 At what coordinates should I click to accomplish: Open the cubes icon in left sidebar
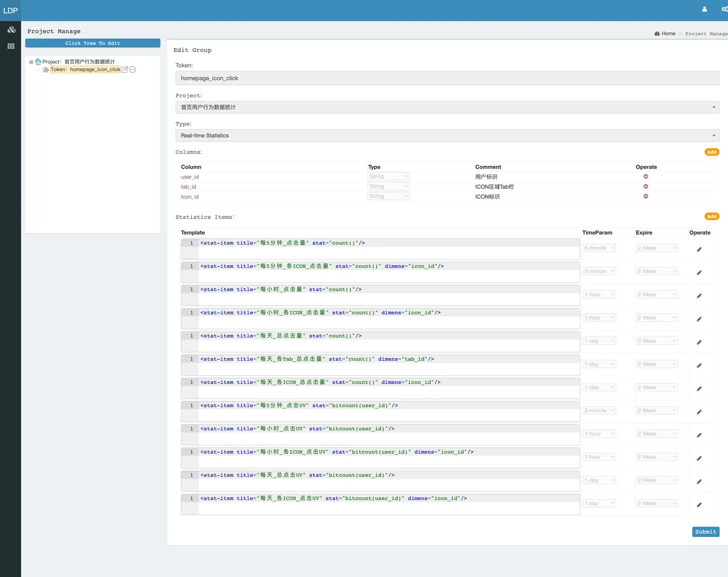pyautogui.click(x=11, y=30)
